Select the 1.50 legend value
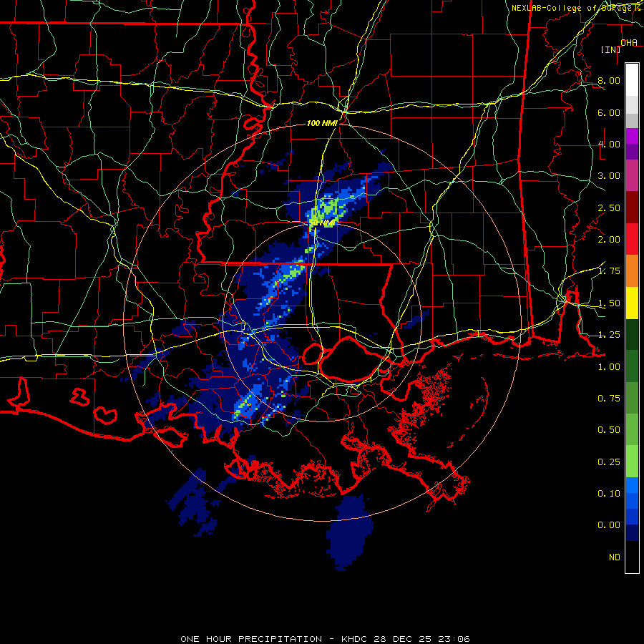 [x=609, y=303]
